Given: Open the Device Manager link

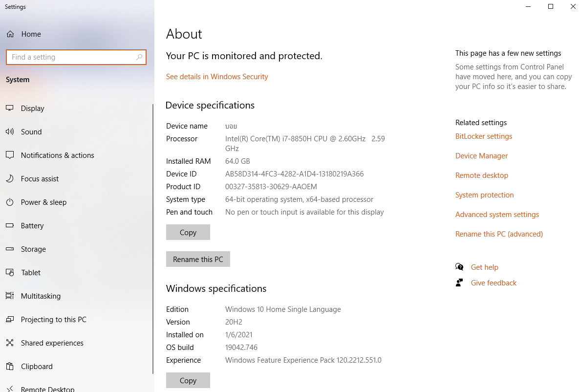Looking at the screenshot, I should point(481,156).
